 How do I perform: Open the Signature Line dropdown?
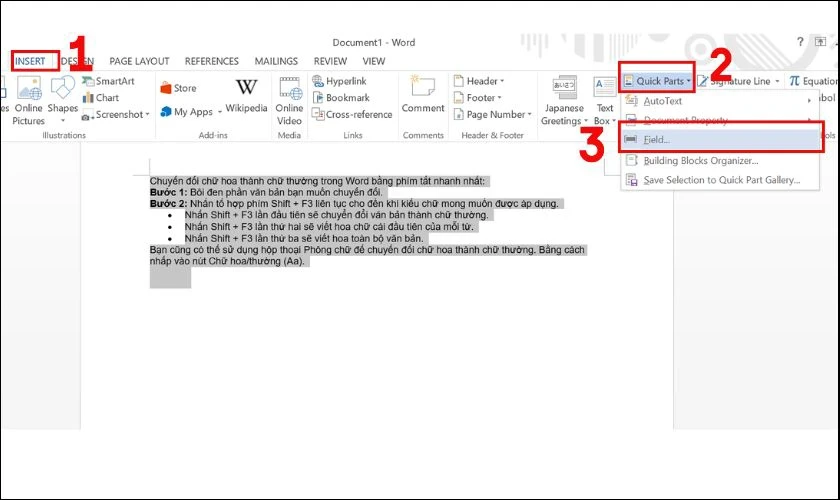tap(739, 81)
